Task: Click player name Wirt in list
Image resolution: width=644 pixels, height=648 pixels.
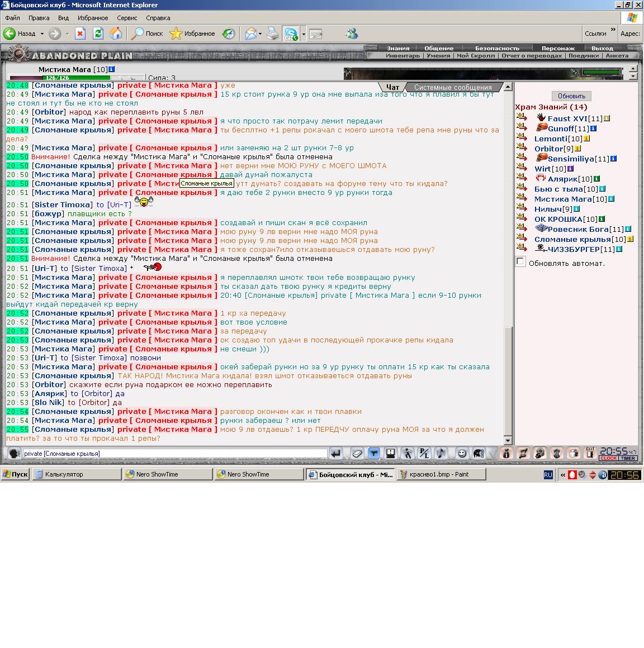Action: pyautogui.click(x=542, y=169)
